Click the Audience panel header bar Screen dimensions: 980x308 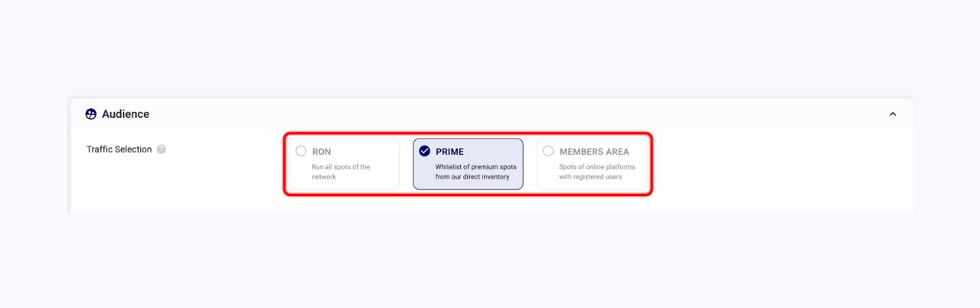click(x=492, y=114)
